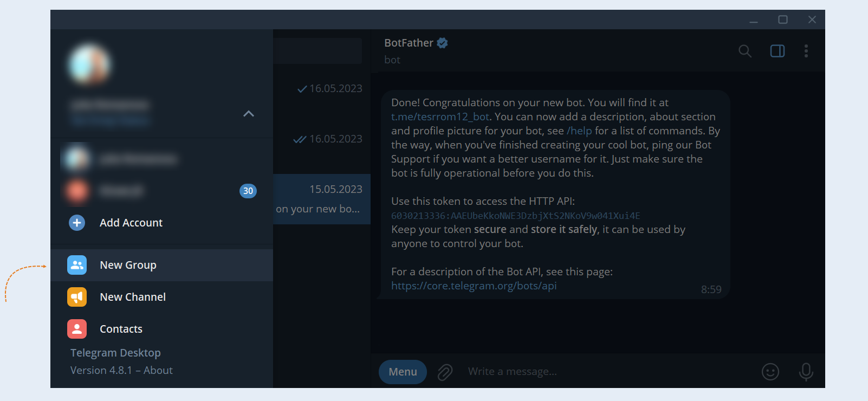This screenshot has height=401, width=868.
Task: Click the Contacts person icon
Action: click(x=77, y=329)
